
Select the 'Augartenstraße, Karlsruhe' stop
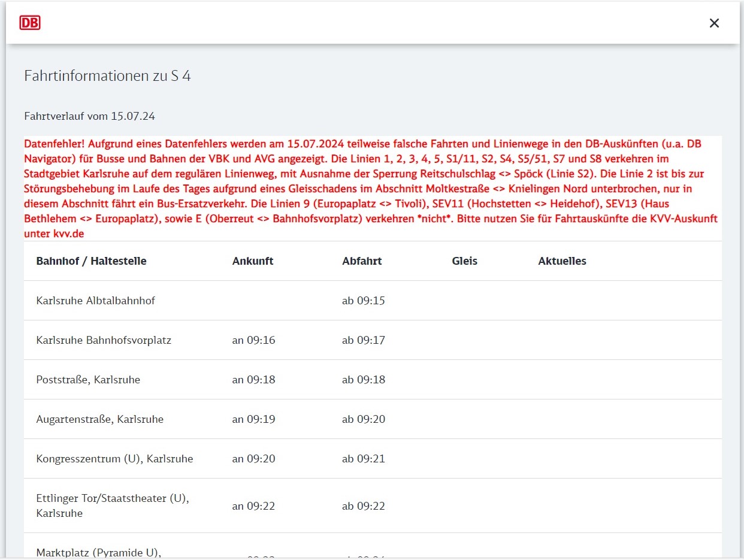[x=99, y=419]
